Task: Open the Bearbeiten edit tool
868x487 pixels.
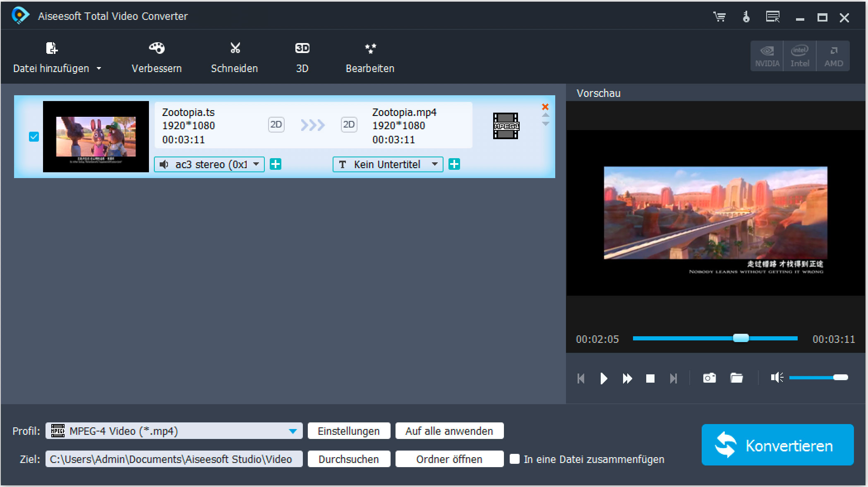Action: 370,58
